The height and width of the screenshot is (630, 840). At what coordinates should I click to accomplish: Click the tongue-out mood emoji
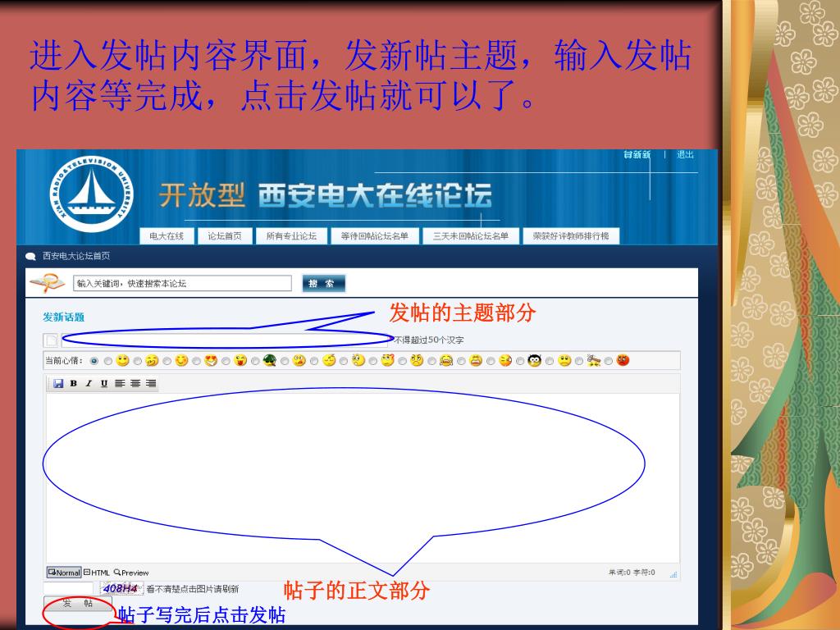coord(240,361)
